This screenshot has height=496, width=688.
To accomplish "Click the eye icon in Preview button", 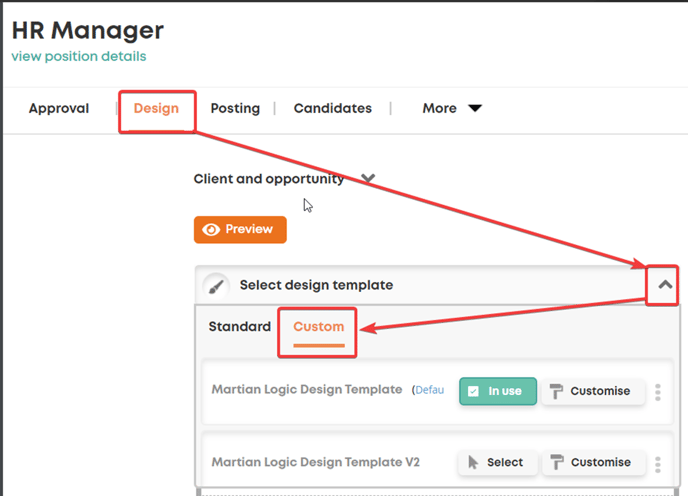I will pyautogui.click(x=211, y=230).
